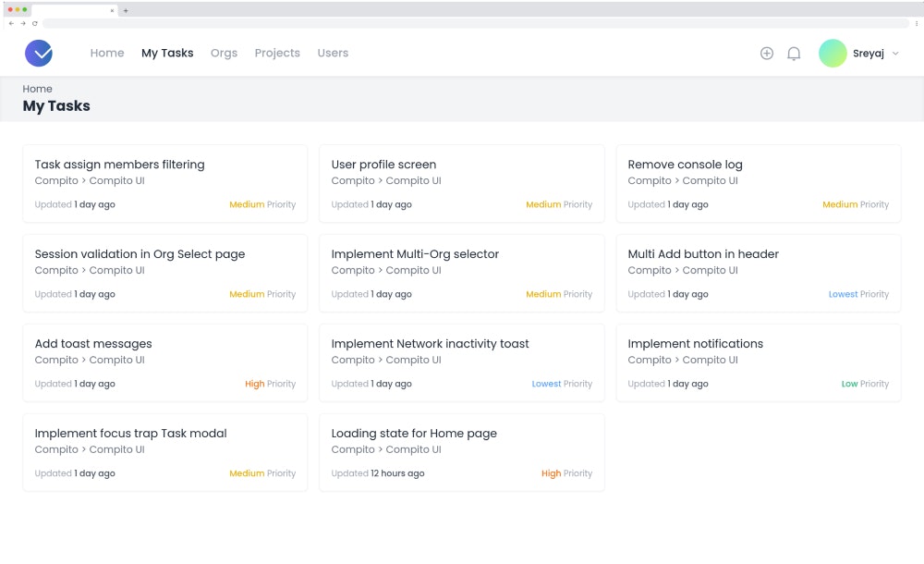Go back using the browser back arrow
924x564 pixels.
click(11, 23)
